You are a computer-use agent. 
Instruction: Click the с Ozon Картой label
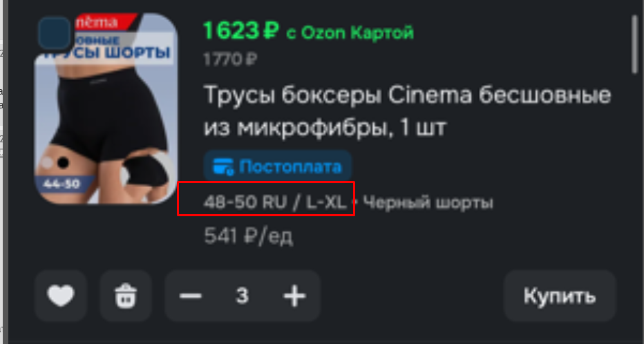click(350, 33)
